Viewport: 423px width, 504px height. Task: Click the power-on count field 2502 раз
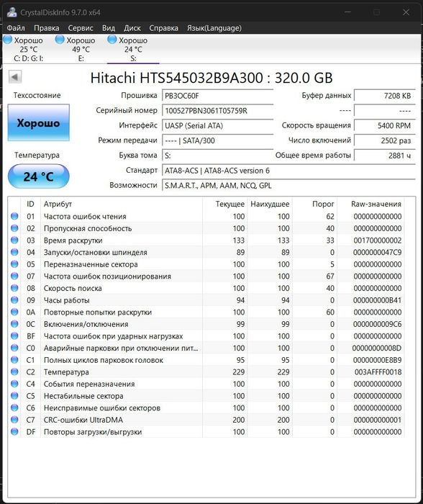click(x=384, y=141)
